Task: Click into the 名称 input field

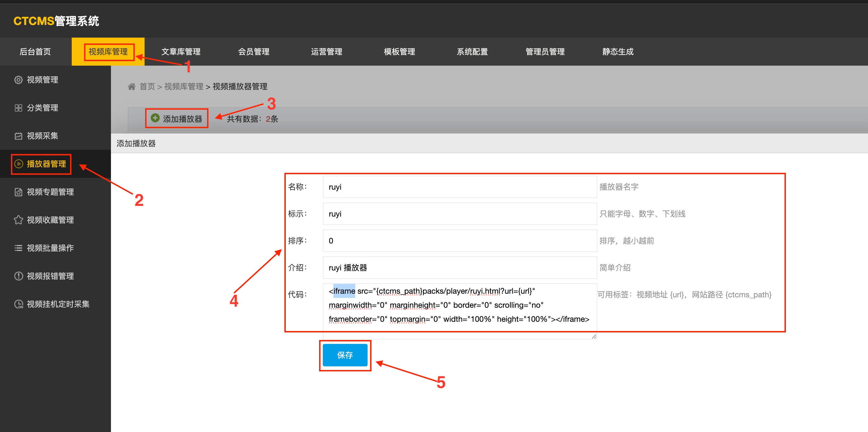Action: (x=459, y=187)
